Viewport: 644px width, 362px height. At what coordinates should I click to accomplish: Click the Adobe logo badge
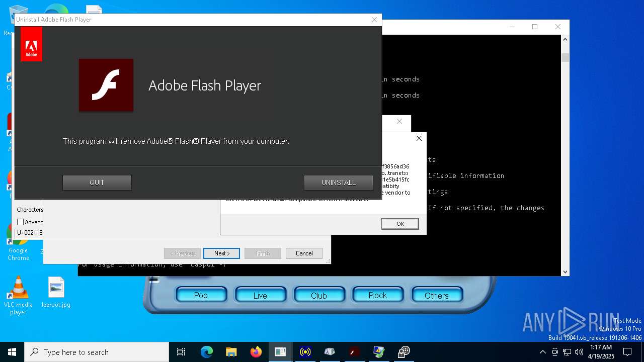pyautogui.click(x=31, y=44)
